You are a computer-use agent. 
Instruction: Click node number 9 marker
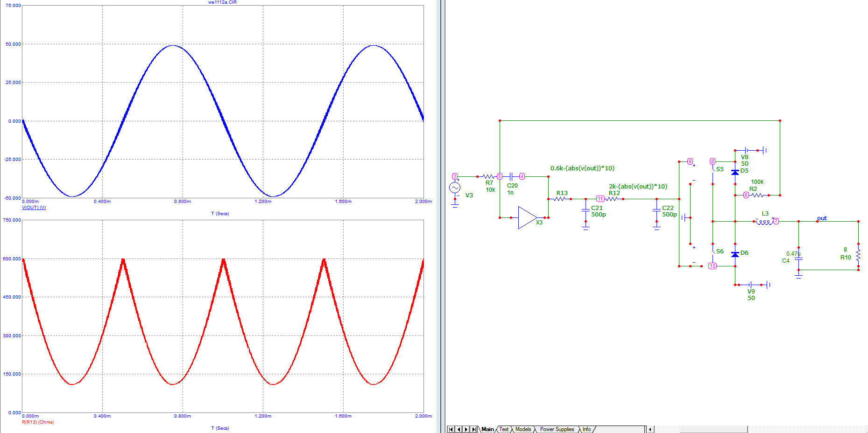[x=690, y=161]
